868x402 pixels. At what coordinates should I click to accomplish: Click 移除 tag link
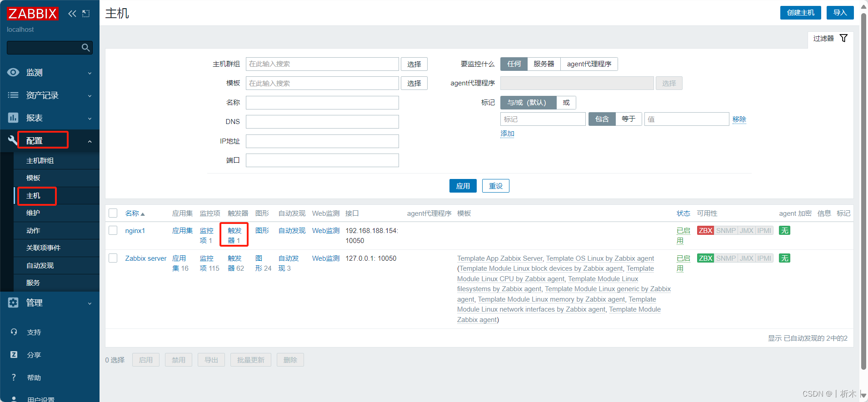coord(739,119)
